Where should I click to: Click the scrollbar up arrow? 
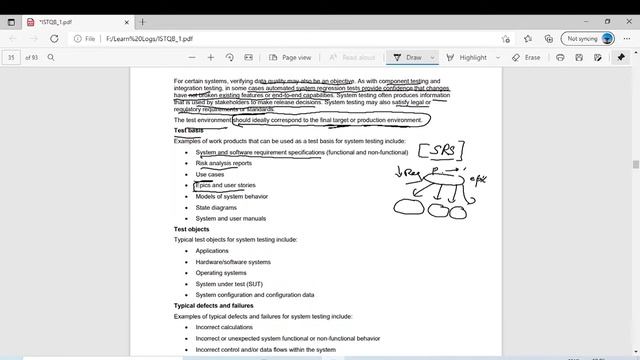tap(636, 53)
